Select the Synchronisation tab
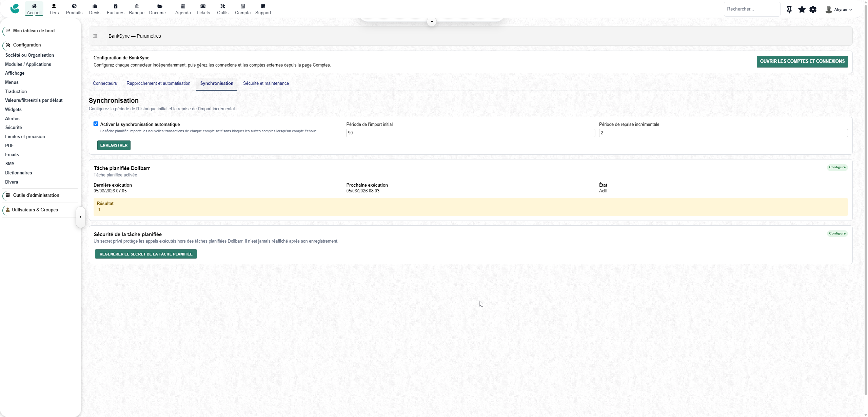868x417 pixels. [x=217, y=83]
